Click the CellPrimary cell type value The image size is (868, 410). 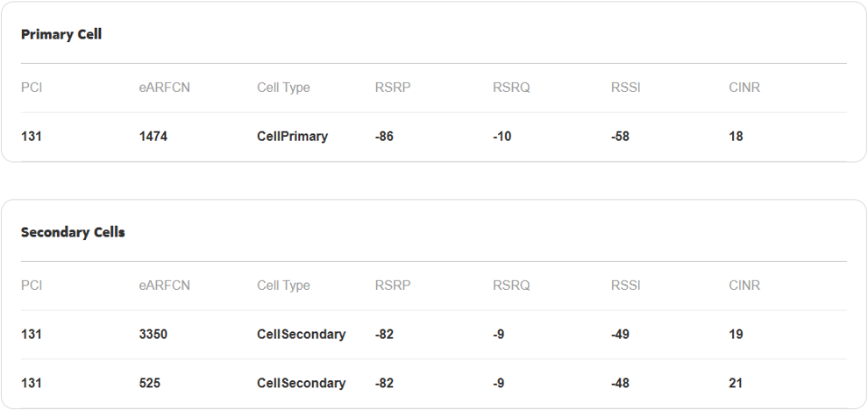point(292,136)
